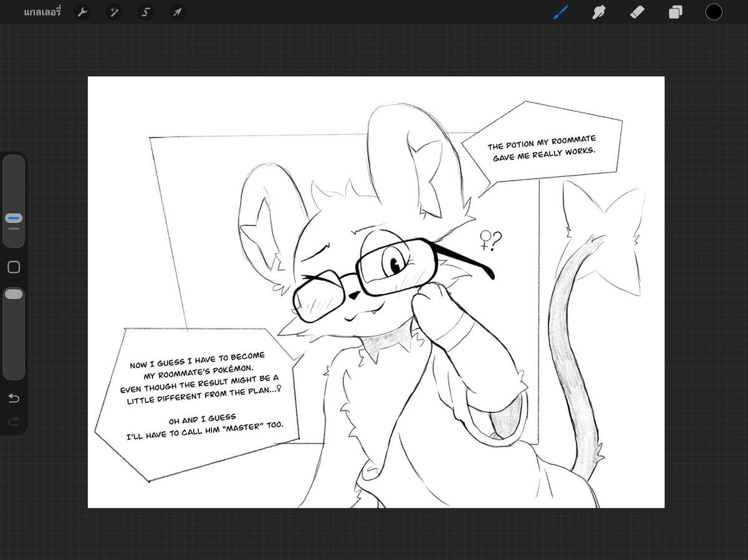Open the black color picker swatch
This screenshot has width=748, height=560.
(x=714, y=12)
